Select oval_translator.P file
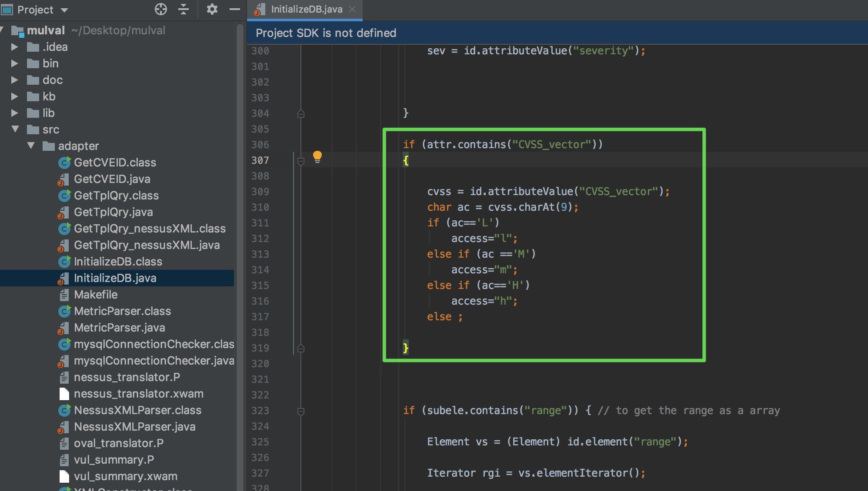This screenshot has height=491, width=868. [x=119, y=443]
